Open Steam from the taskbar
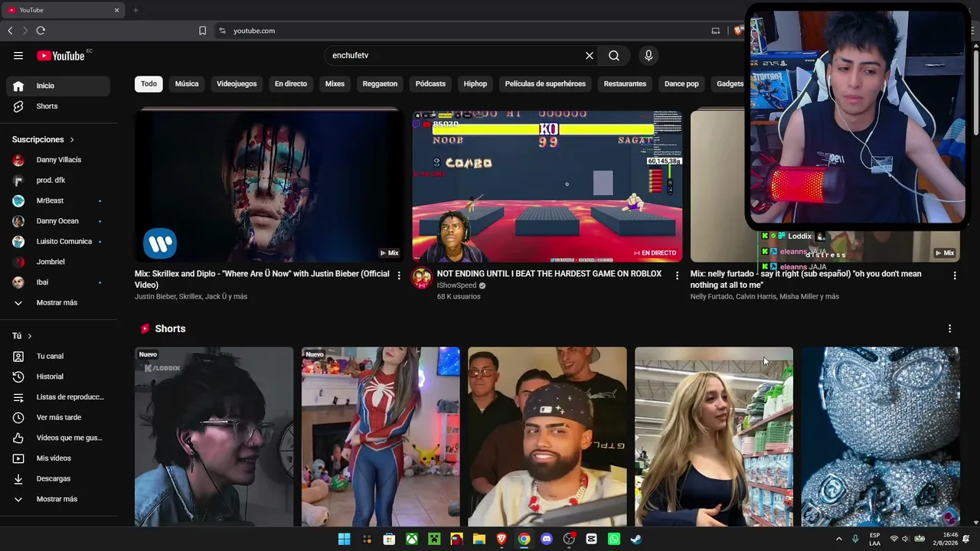The image size is (980, 551). [x=636, y=539]
